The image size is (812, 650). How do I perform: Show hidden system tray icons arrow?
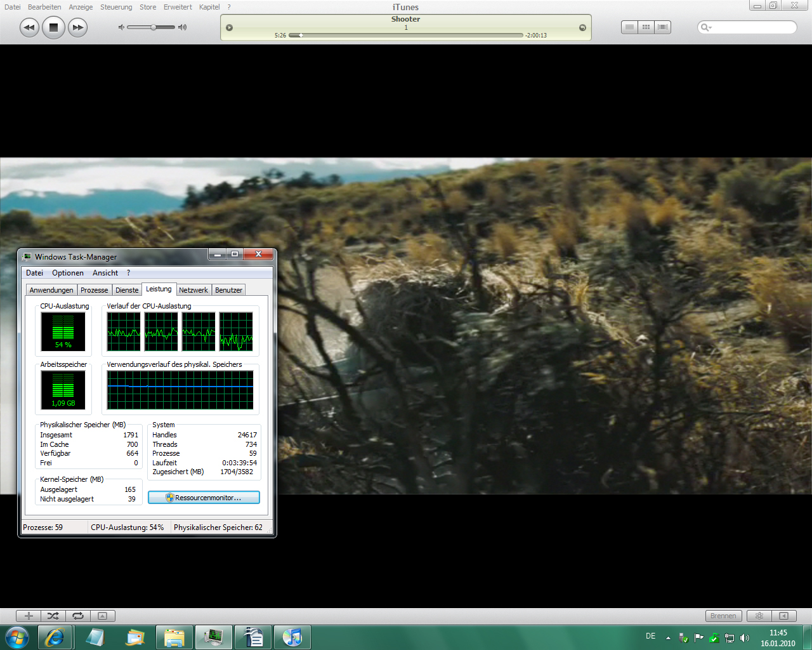coord(668,637)
